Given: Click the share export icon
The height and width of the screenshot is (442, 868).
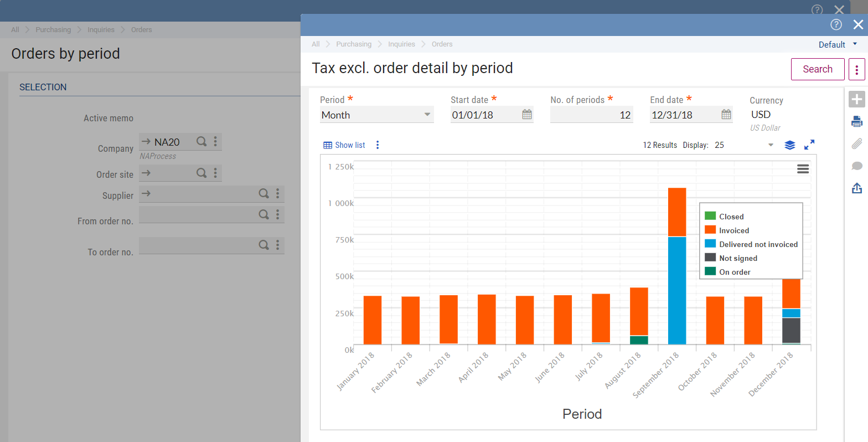Looking at the screenshot, I should 856,188.
